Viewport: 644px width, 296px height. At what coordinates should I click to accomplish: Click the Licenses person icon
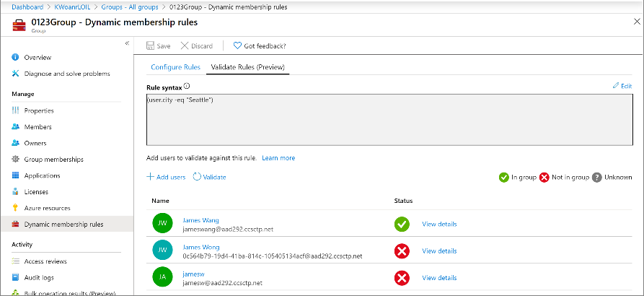(x=16, y=191)
